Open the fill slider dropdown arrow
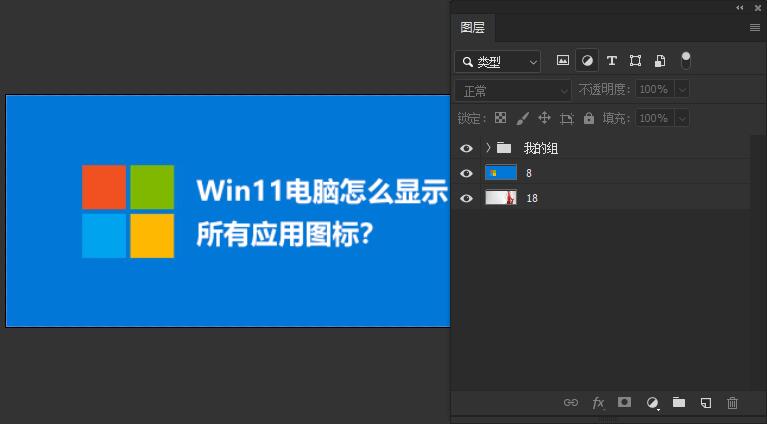The image size is (767, 424). 682,118
